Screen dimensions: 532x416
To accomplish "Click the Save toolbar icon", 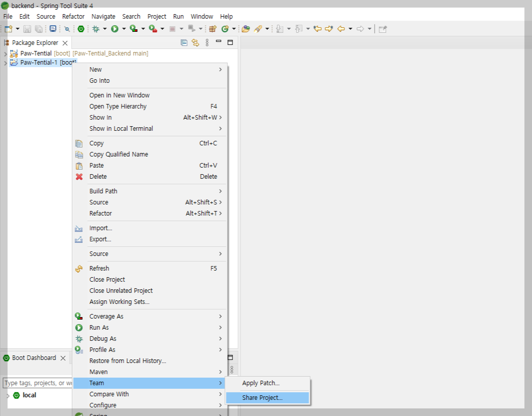I will pyautogui.click(x=27, y=29).
